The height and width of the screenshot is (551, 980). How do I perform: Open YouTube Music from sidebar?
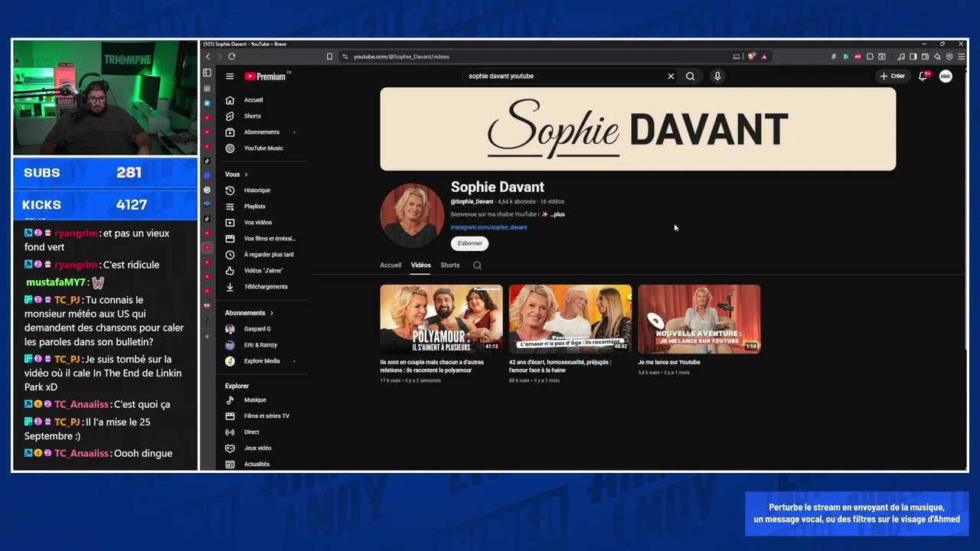(x=263, y=148)
